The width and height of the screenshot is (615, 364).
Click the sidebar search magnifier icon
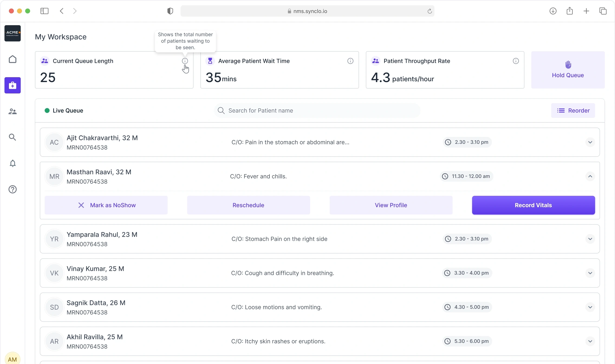tap(12, 137)
